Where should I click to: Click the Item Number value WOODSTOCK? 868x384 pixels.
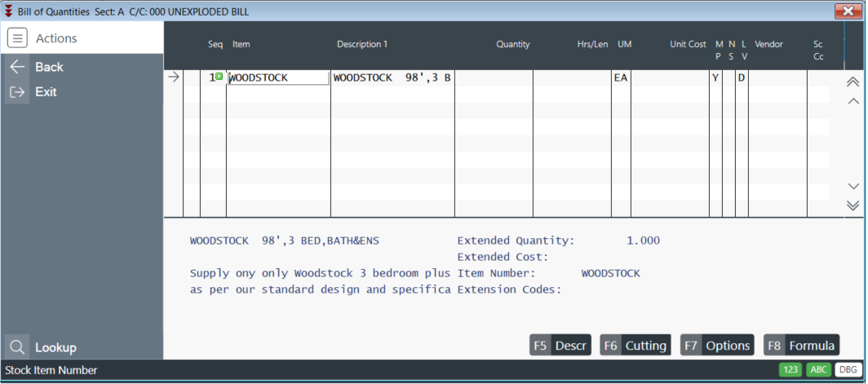610,273
